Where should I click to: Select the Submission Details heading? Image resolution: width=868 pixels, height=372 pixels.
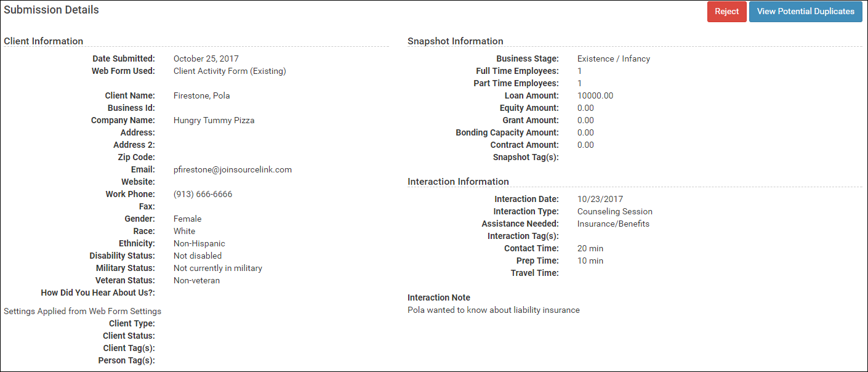click(51, 10)
